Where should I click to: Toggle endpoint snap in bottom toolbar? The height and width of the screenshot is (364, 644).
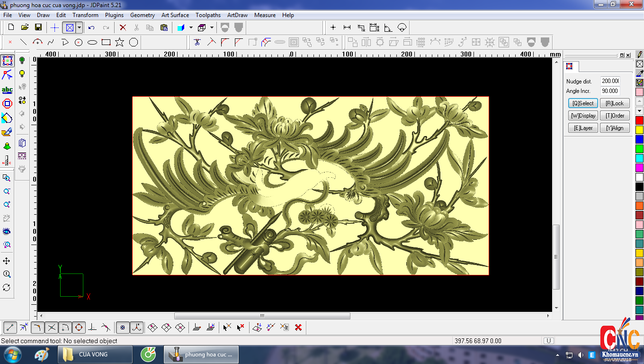point(10,327)
